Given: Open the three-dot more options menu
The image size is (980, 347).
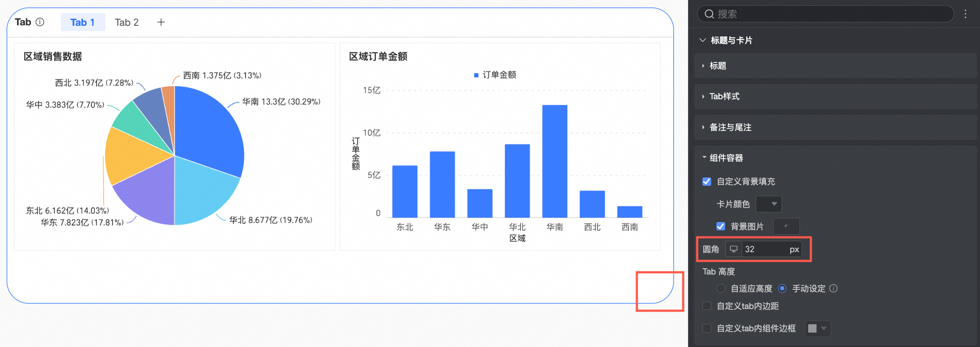Looking at the screenshot, I should click(965, 14).
